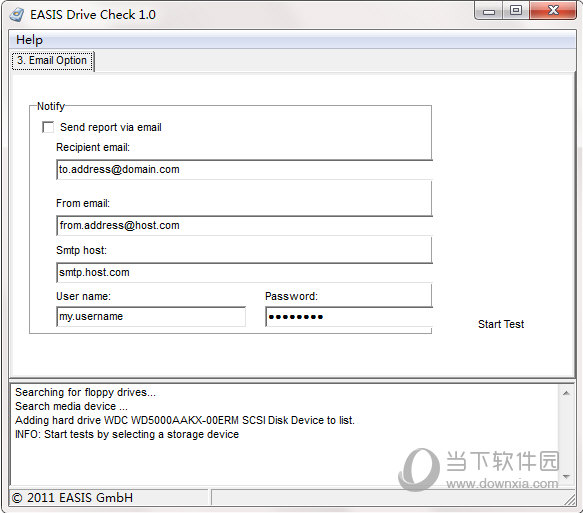Click the 'Notify' group label
Viewport: 583px width, 513px height.
tap(51, 107)
